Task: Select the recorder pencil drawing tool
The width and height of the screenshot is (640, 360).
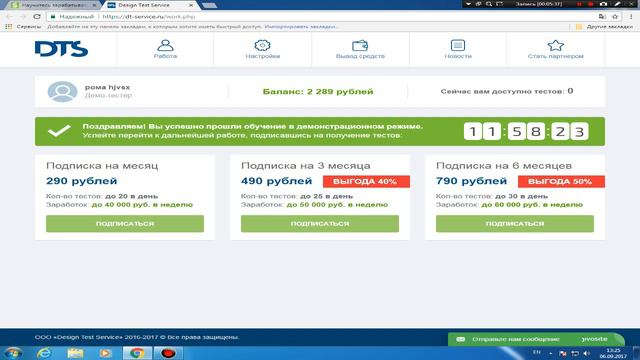Action: click(617, 4)
